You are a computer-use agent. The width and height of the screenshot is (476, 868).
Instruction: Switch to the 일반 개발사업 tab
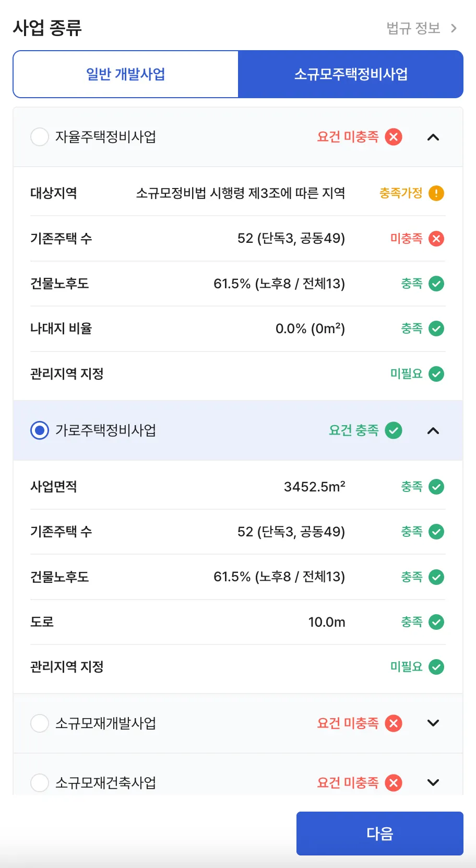126,74
